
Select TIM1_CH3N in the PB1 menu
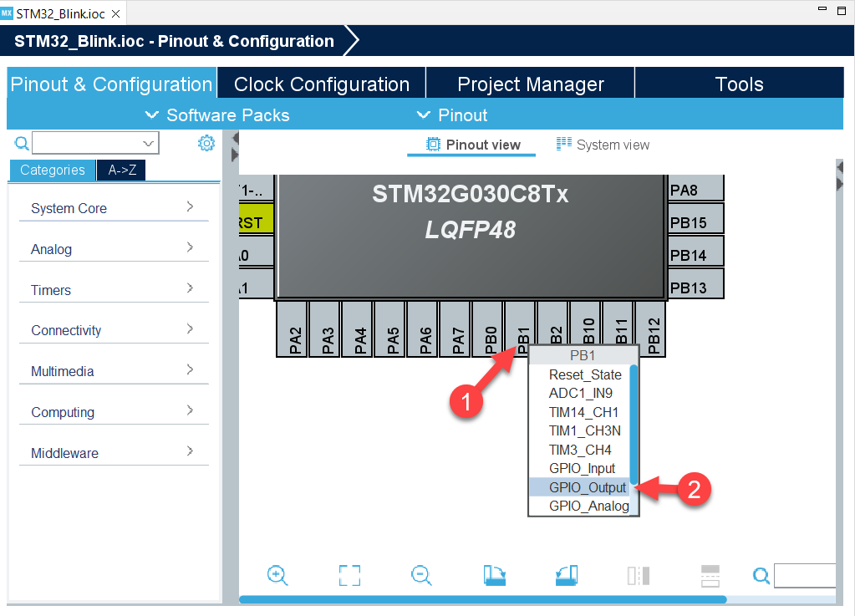coord(580,430)
